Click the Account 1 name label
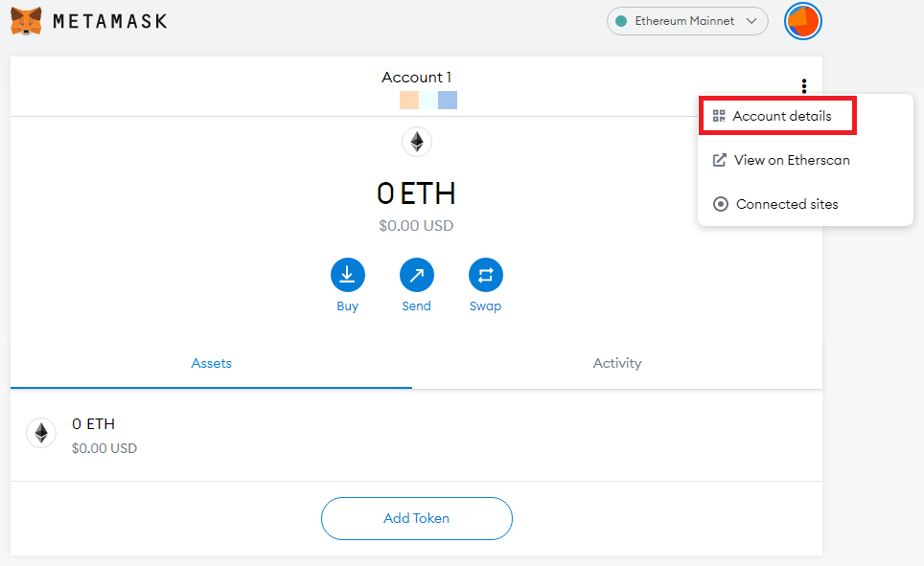Image resolution: width=924 pixels, height=566 pixels. (416, 78)
